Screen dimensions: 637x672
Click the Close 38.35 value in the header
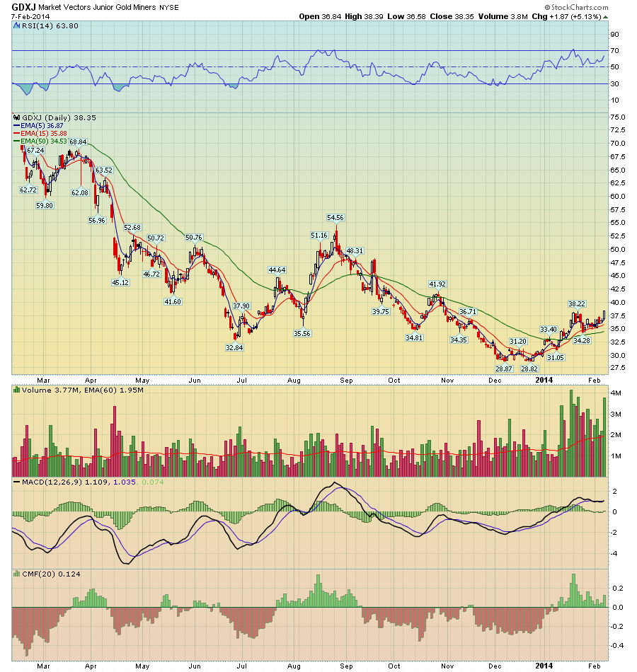click(452, 17)
